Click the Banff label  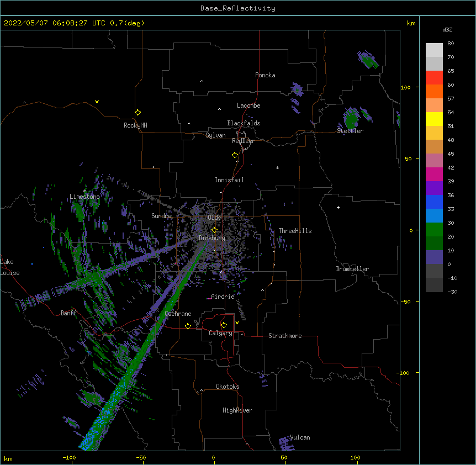click(x=68, y=313)
